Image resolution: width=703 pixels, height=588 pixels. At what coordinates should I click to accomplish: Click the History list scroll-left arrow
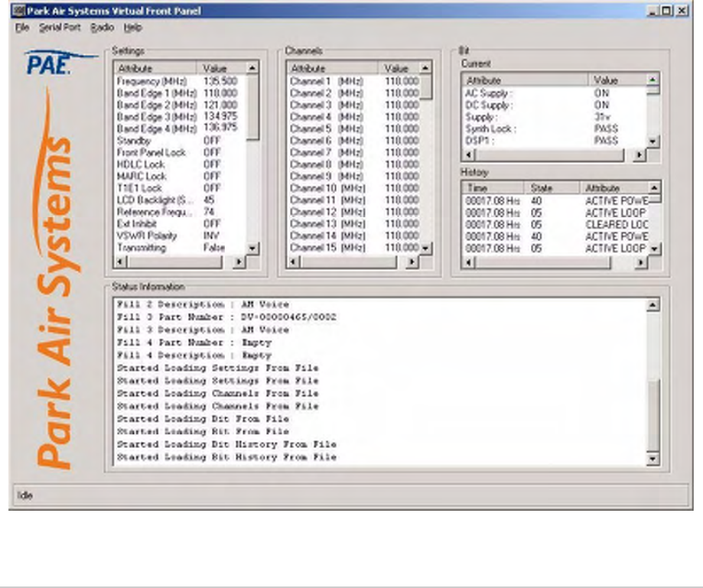[468, 262]
